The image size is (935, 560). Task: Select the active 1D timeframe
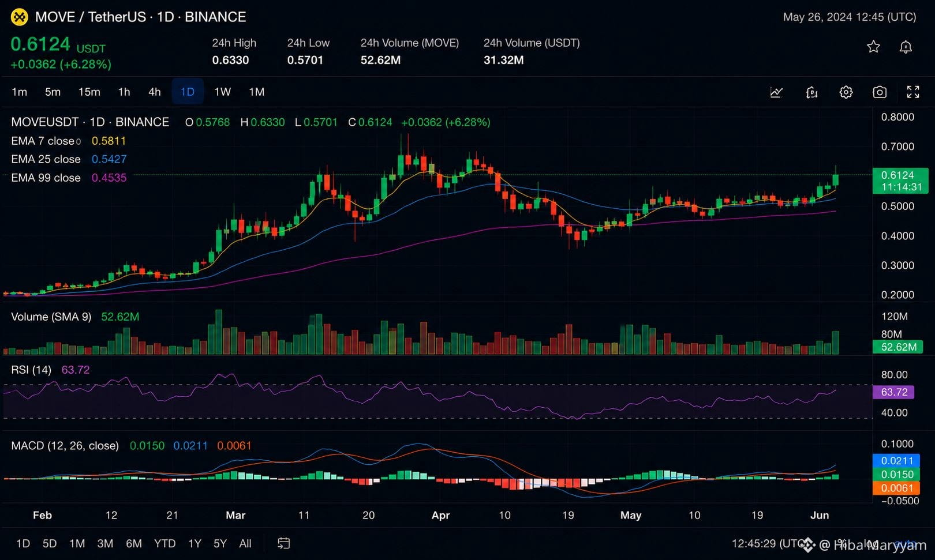point(188,92)
